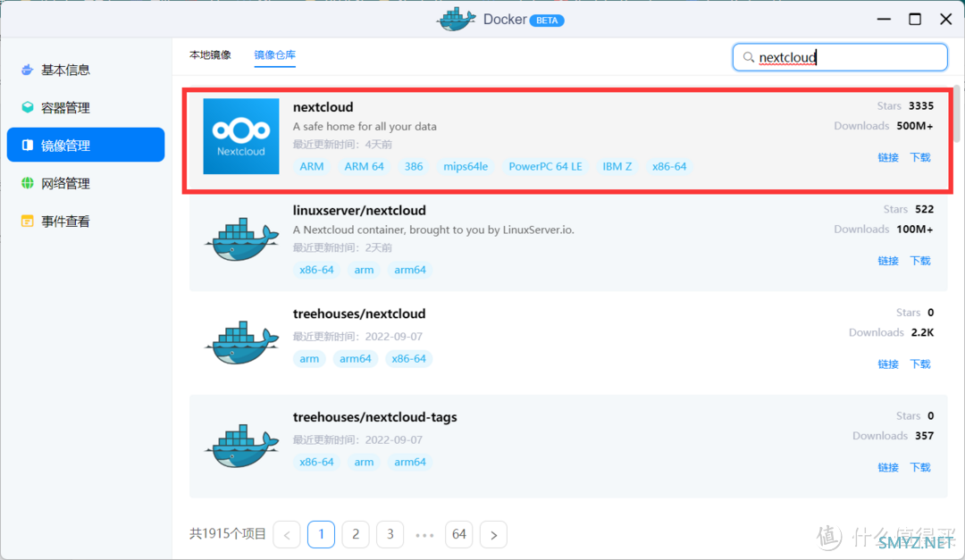965x560 pixels.
Task: Close the Docker window
Action: [946, 19]
